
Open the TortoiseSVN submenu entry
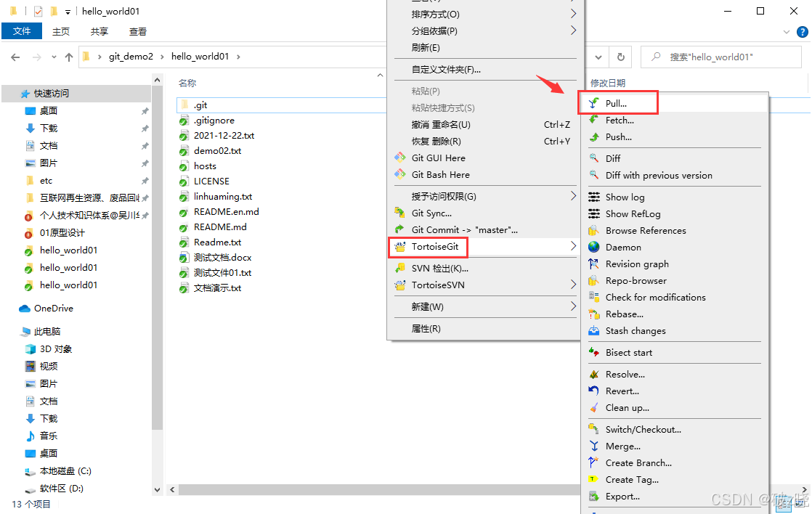point(484,285)
